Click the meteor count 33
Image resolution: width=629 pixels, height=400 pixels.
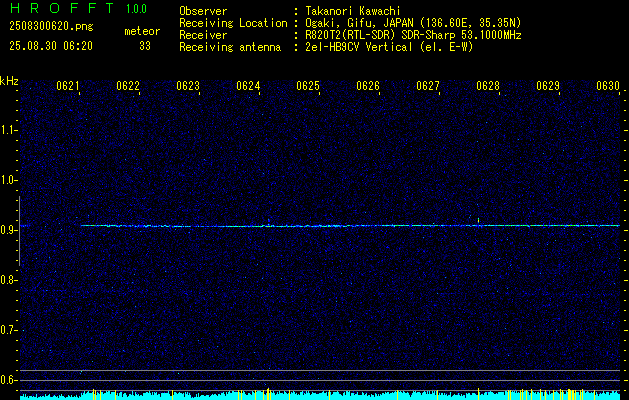(145, 46)
